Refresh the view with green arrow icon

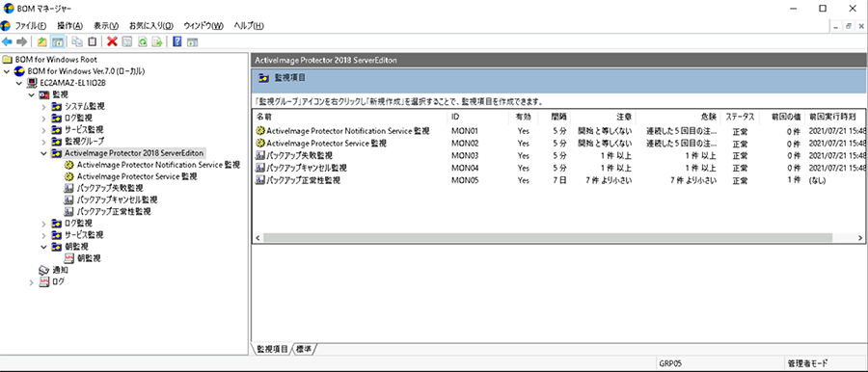[143, 41]
